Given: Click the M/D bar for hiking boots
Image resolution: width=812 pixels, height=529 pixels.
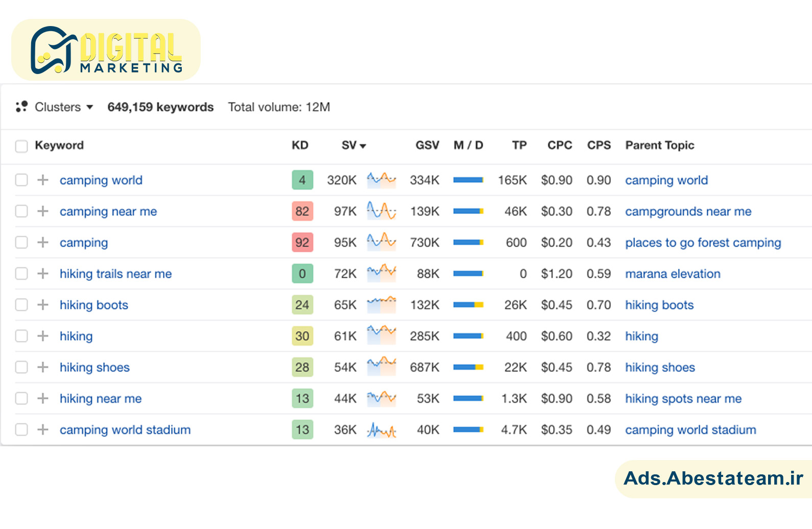Looking at the screenshot, I should coord(468,304).
